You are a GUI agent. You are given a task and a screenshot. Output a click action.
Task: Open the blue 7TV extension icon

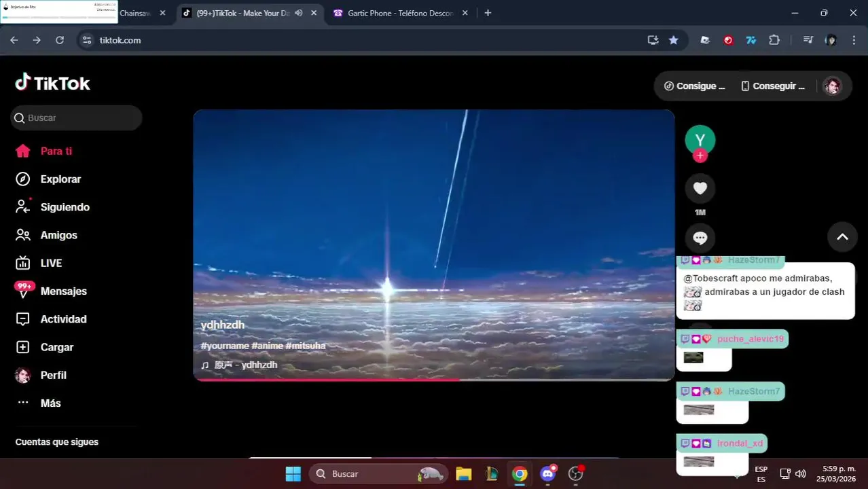751,40
